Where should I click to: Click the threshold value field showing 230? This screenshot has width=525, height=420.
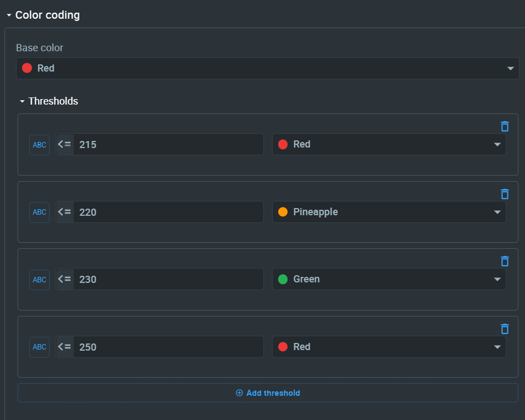[168, 279]
